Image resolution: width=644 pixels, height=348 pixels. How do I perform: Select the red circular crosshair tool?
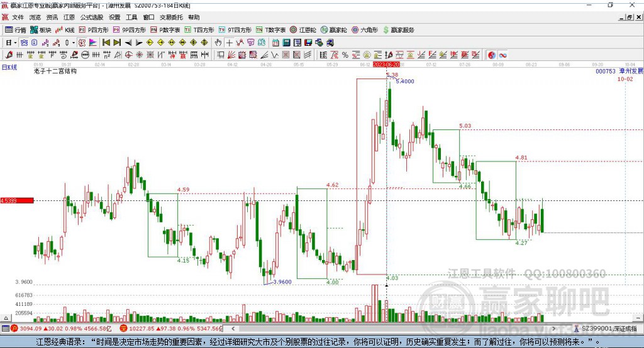click(x=128, y=55)
